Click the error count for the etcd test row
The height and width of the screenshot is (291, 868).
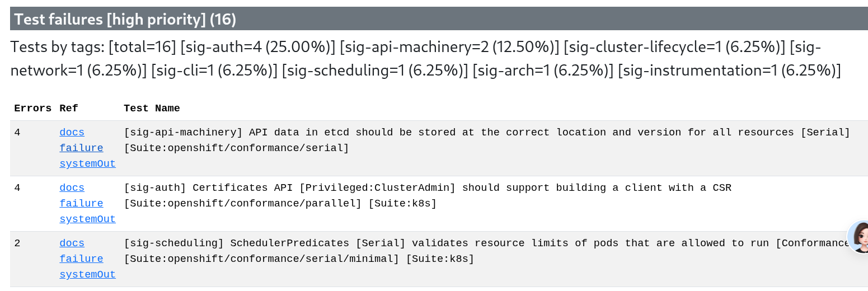point(17,133)
